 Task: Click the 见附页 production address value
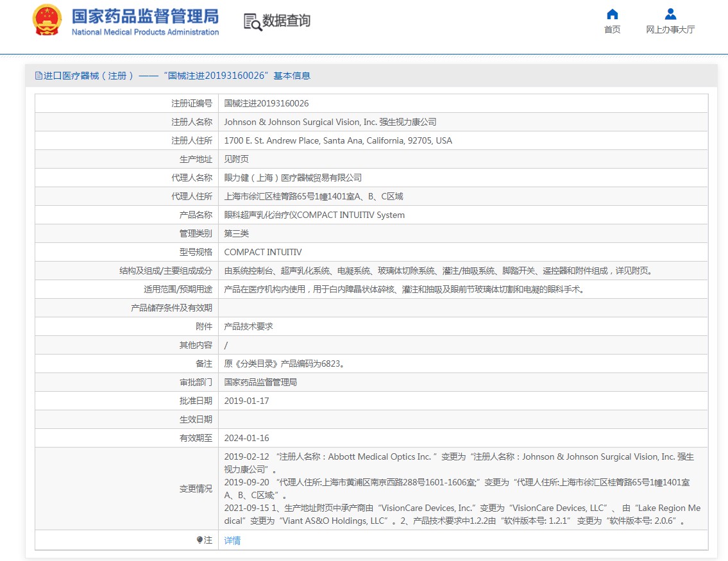[236, 159]
